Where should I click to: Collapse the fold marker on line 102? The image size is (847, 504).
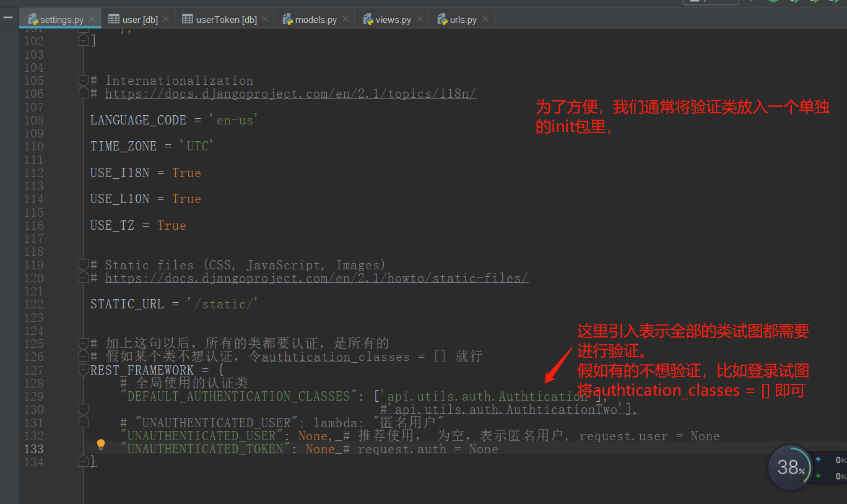[84, 40]
